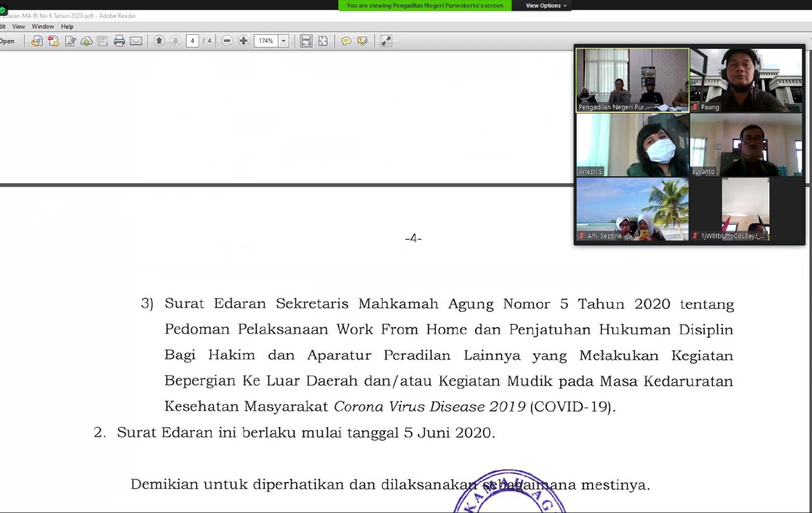Go to the previous page
The height and width of the screenshot is (513, 812).
coord(159,41)
